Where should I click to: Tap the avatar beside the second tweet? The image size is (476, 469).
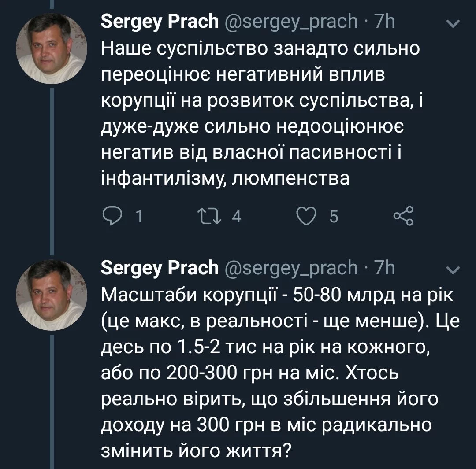point(51,295)
